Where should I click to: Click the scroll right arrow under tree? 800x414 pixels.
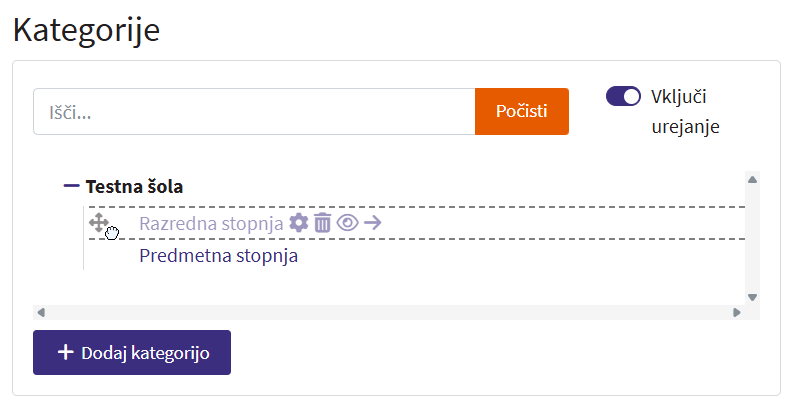point(737,312)
